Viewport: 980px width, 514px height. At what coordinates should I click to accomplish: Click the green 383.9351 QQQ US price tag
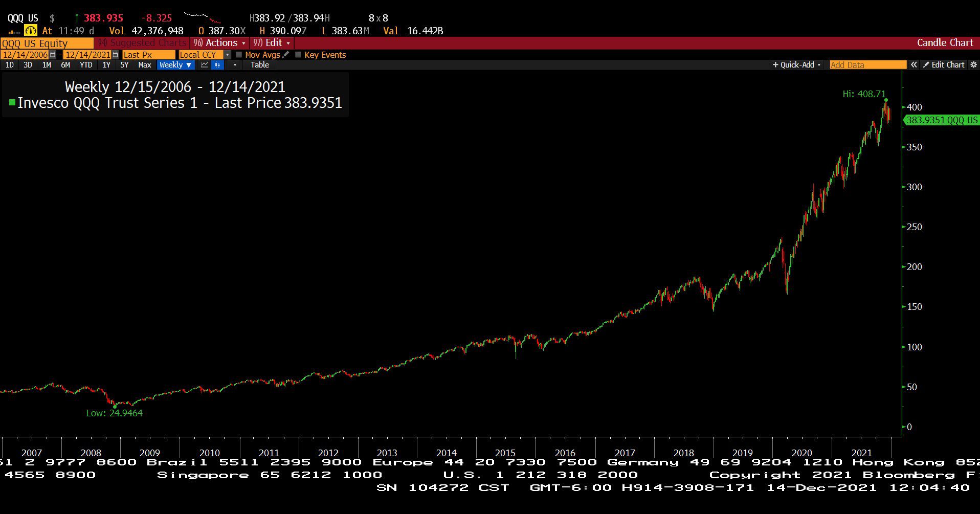pyautogui.click(x=941, y=120)
